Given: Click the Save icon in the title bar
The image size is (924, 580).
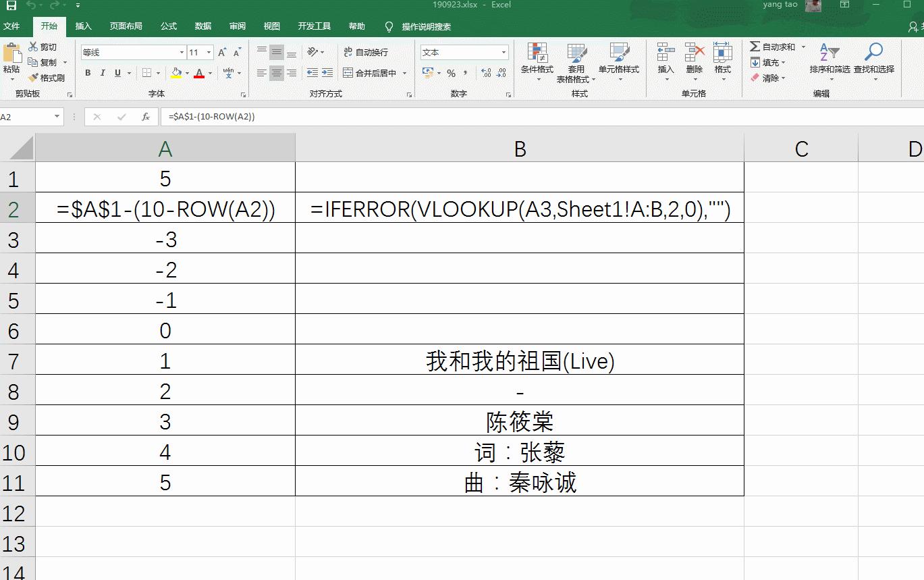Looking at the screenshot, I should [x=11, y=5].
